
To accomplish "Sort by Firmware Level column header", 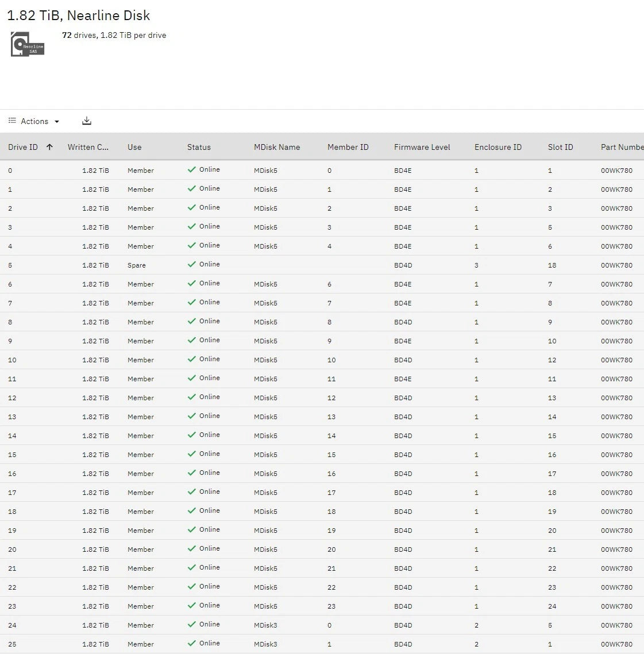I will (x=422, y=147).
